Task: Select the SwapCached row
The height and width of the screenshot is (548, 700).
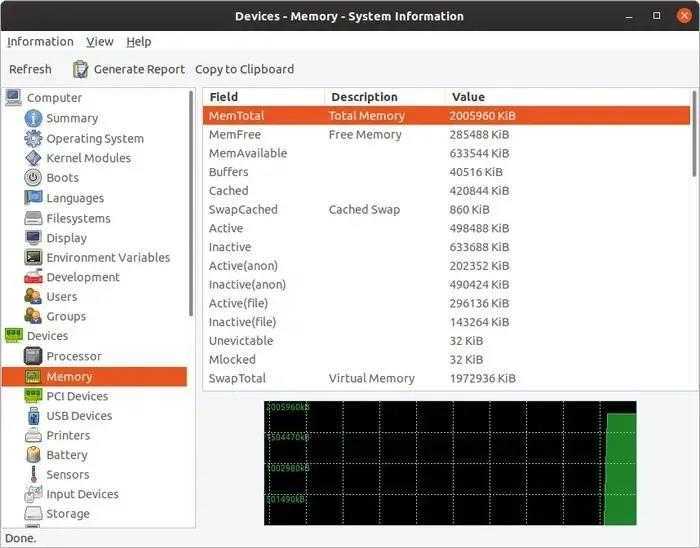Action: (446, 209)
